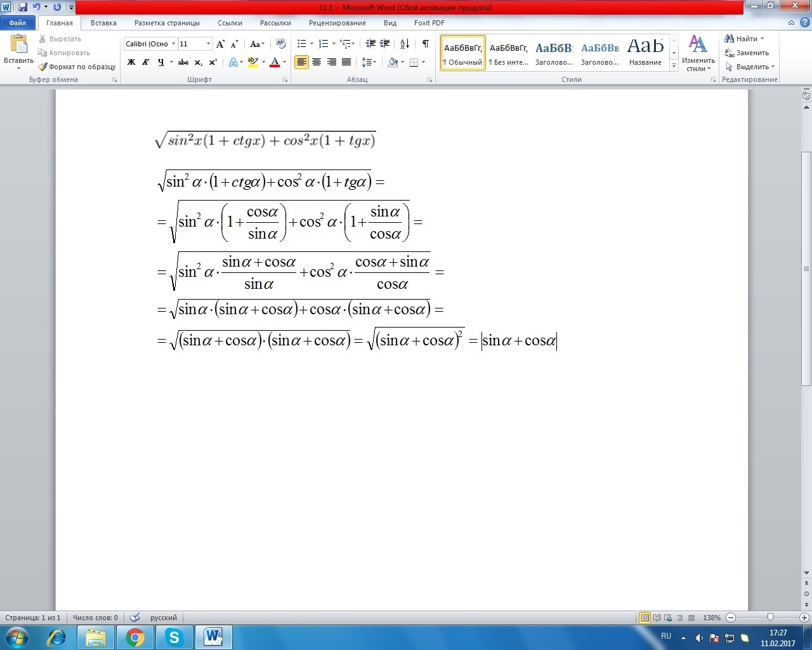Open the Изменить стили menu
The width and height of the screenshot is (812, 650).
[x=698, y=53]
